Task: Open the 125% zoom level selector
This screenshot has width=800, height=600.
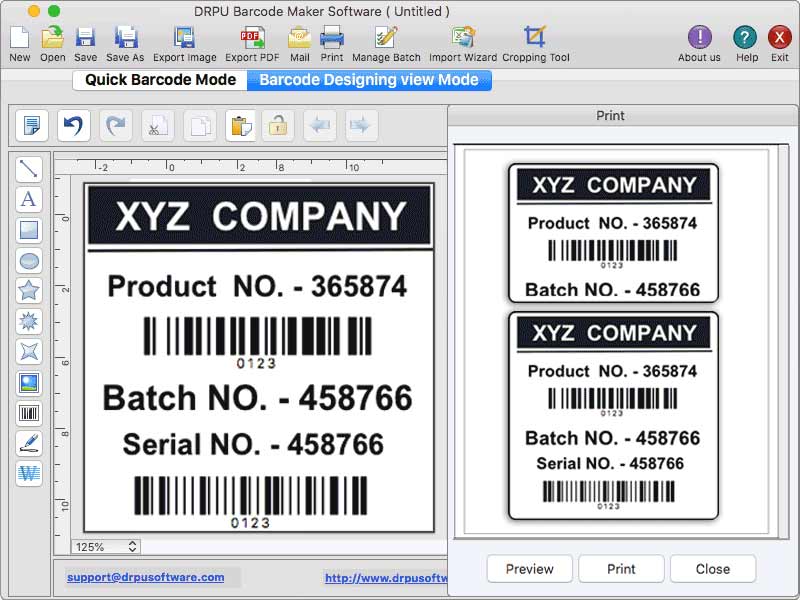Action: (x=103, y=547)
